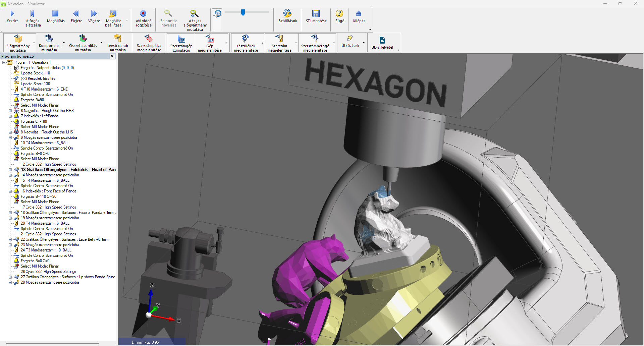Open Beállítások settings
This screenshot has width=644, height=346.
point(287,16)
